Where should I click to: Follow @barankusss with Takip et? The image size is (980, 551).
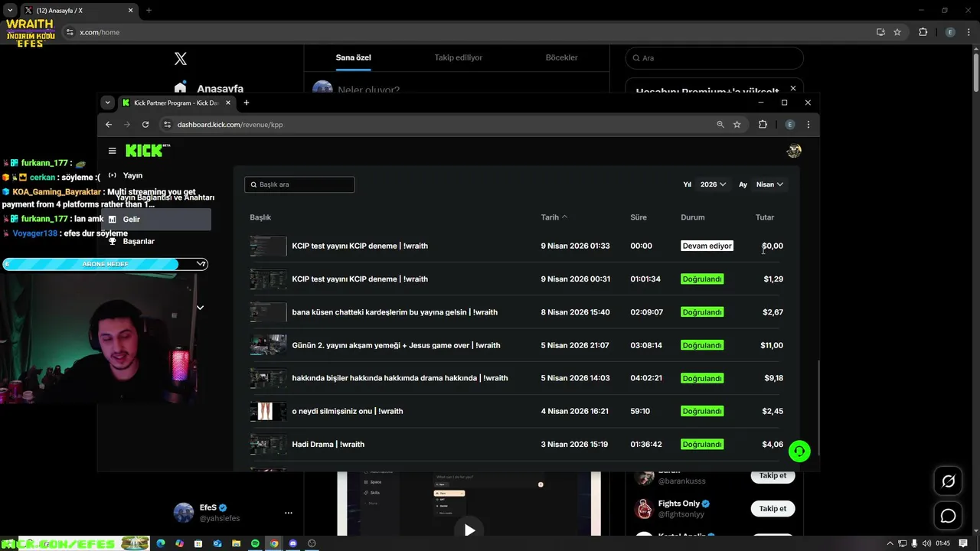click(773, 475)
